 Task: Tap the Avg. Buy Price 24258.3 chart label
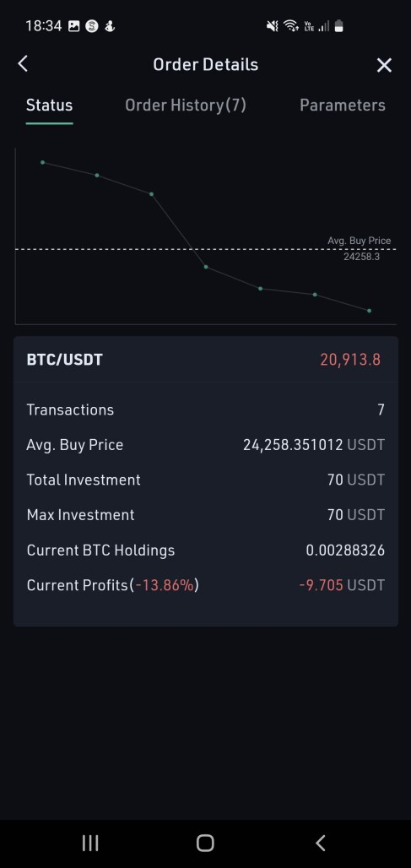[359, 248]
